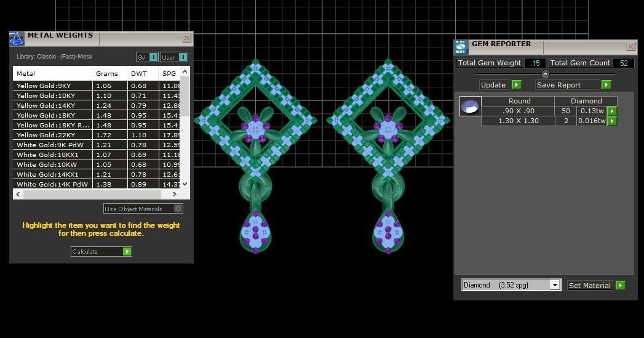Select the Yellow Gold:10KY row
The image size is (644, 338).
97,95
